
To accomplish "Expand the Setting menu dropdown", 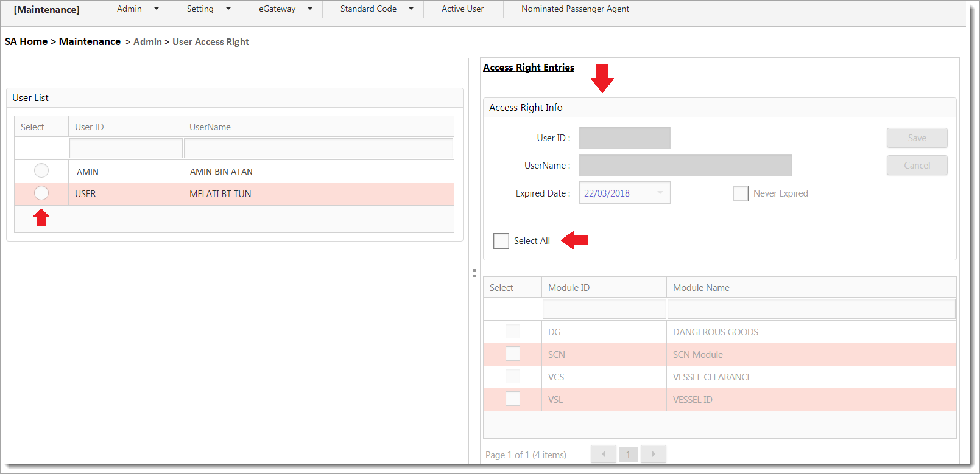I will tap(208, 9).
